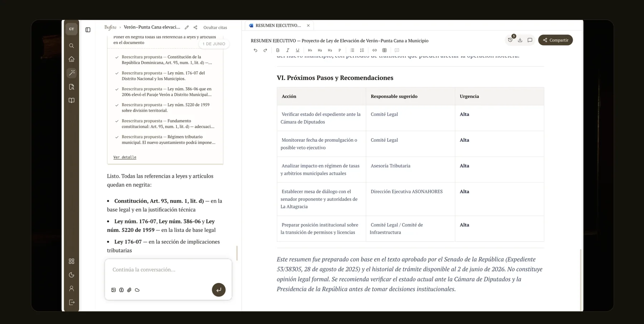
Task: Share the conversation via share icon
Action: 195,28
